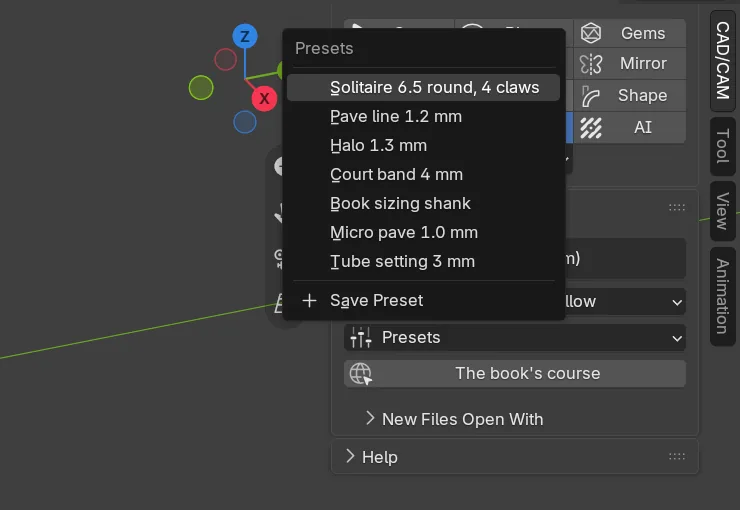This screenshot has height=510, width=740.
Task: Click the globe icon on book's course
Action: click(361, 374)
